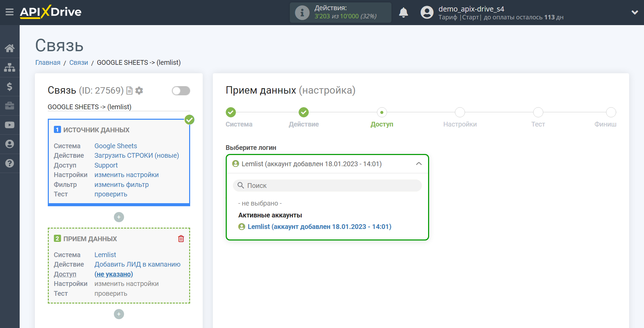The width and height of the screenshot is (644, 328).
Task: Delete the data reception block
Action: pyautogui.click(x=181, y=239)
